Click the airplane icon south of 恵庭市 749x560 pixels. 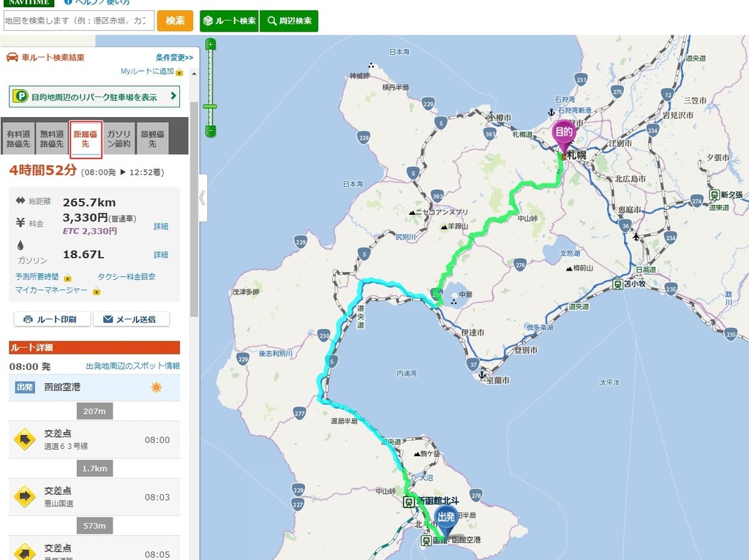(636, 236)
